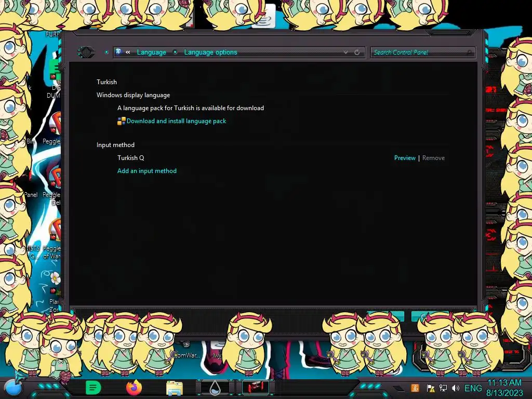Open the dot separator after Language breadcrumb
Image resolution: width=532 pixels, height=399 pixels.
click(175, 52)
